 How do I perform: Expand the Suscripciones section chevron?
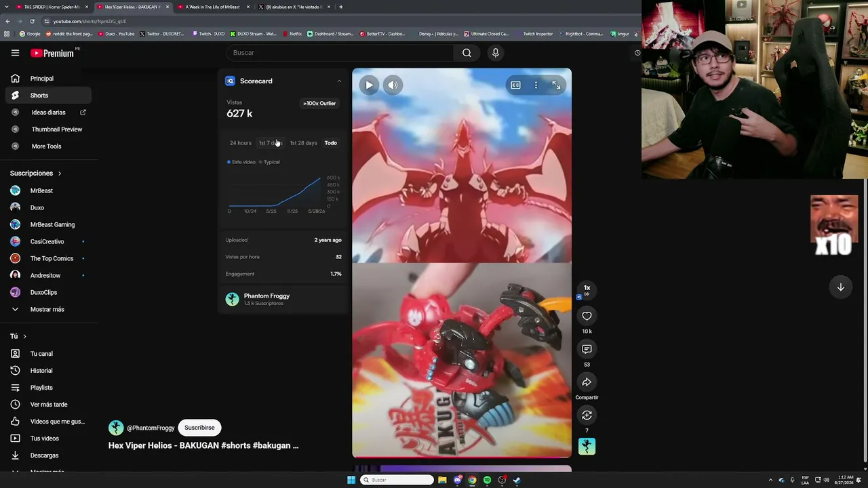60,174
